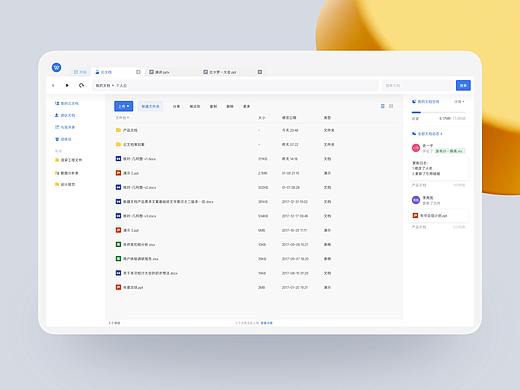Click the storage space header in right panel

(426, 101)
